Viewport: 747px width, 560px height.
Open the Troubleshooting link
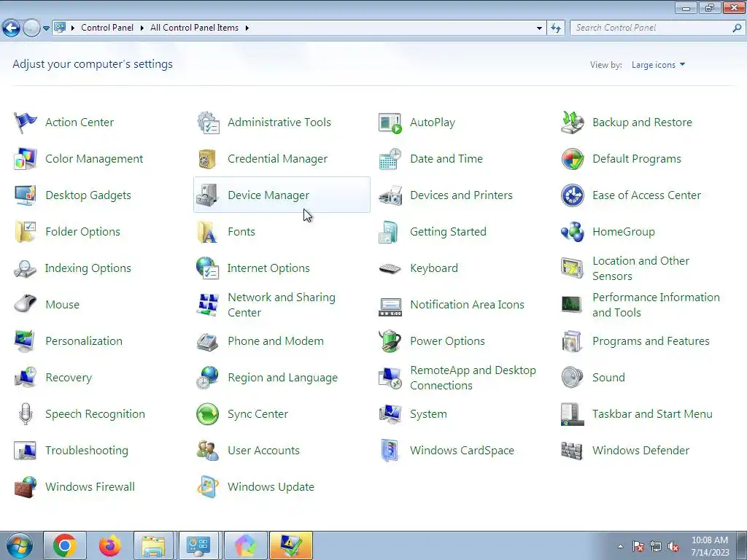[x=87, y=451]
